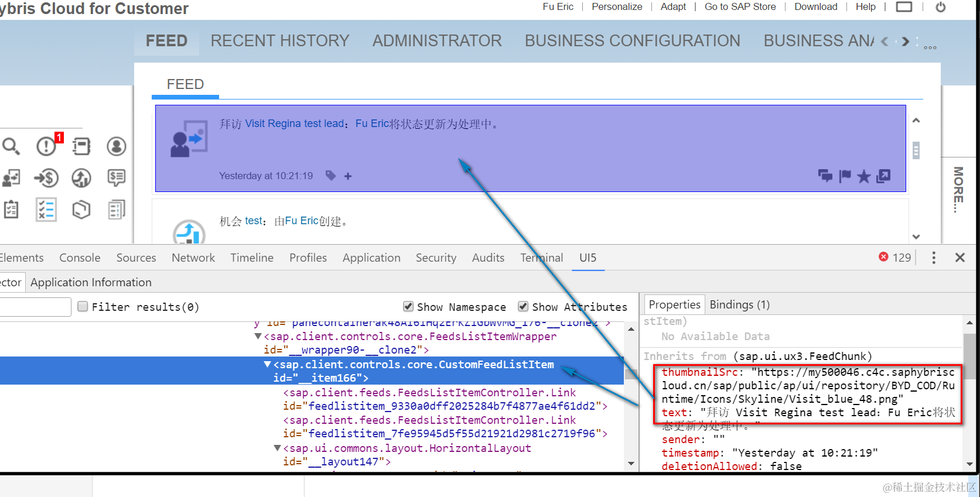
Task: Open the growth chart circle icon
Action: tap(81, 178)
